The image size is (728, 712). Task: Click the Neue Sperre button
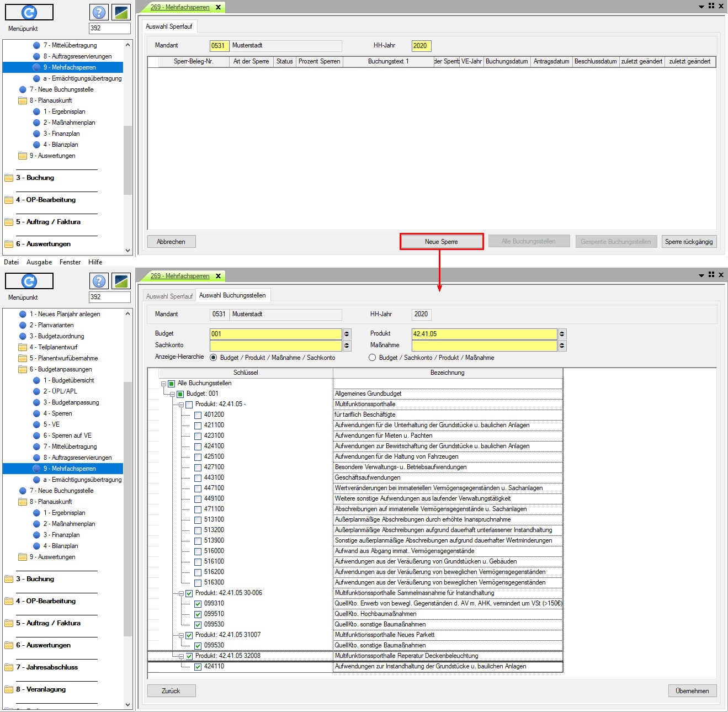pos(442,242)
